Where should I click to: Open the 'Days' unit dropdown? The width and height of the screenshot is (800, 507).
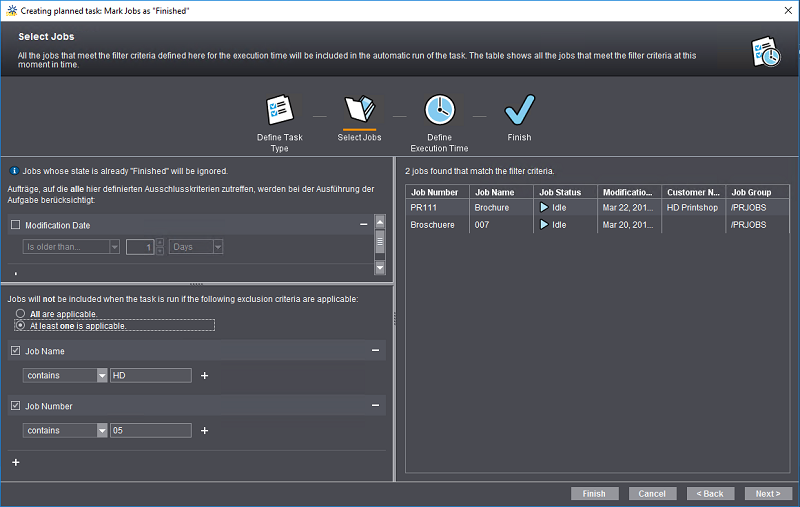[x=217, y=247]
